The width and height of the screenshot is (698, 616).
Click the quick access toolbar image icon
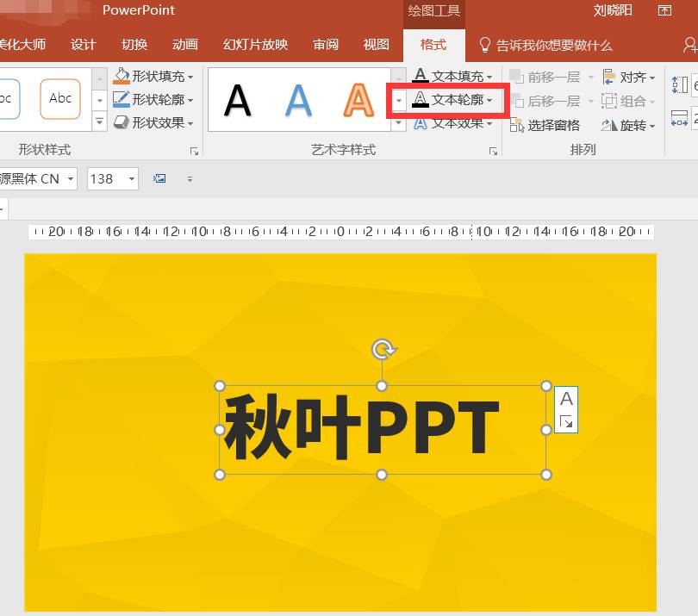(x=159, y=179)
